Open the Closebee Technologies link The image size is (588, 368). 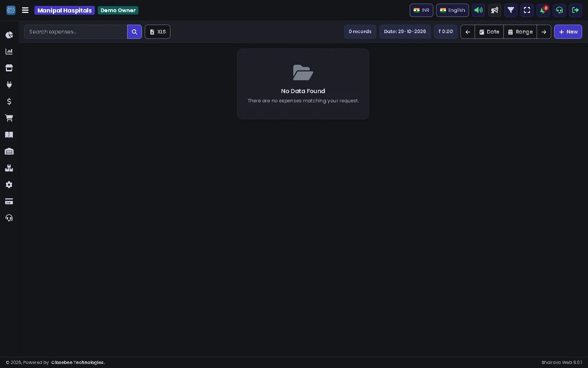click(78, 362)
